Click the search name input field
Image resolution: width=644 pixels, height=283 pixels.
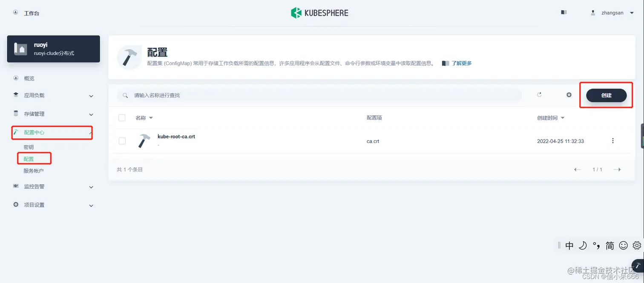319,95
